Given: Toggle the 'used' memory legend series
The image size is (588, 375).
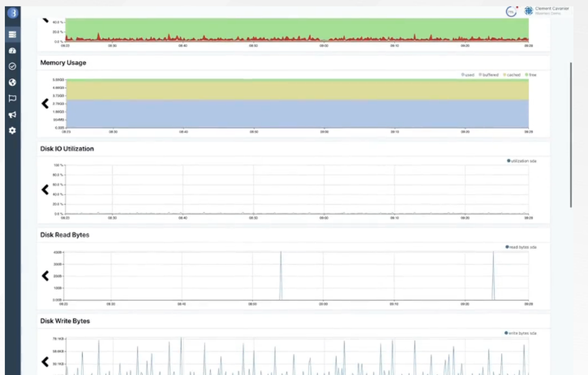Looking at the screenshot, I should (467, 75).
